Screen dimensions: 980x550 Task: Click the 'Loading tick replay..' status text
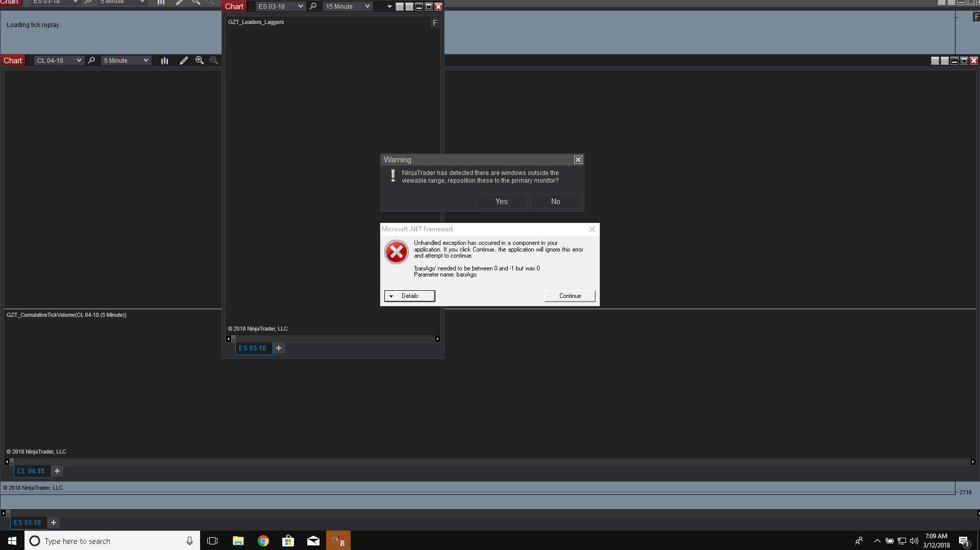click(x=34, y=25)
